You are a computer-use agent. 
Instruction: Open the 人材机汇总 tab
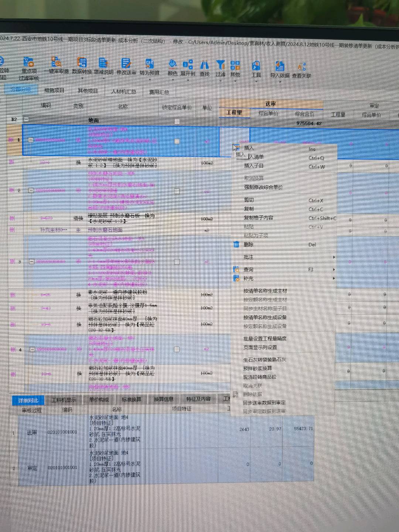tap(124, 92)
